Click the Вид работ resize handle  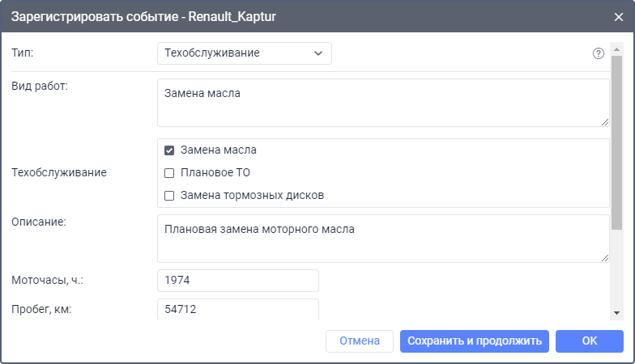tap(605, 122)
